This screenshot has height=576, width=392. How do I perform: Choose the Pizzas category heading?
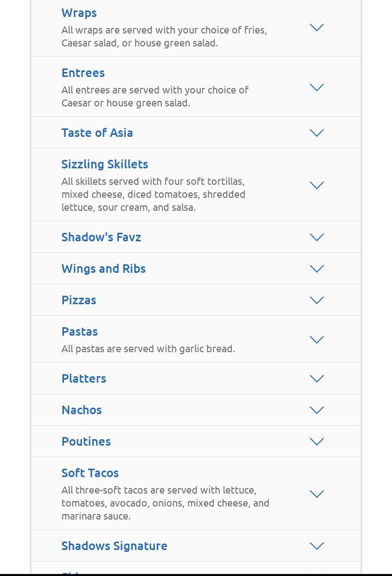[x=79, y=300]
